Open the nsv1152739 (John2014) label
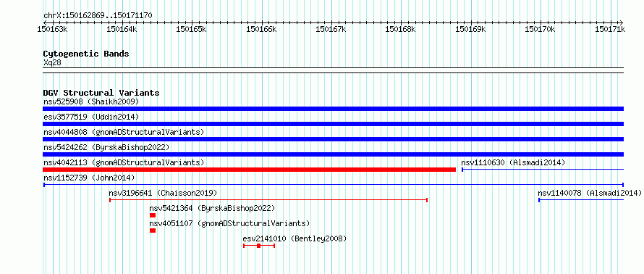The height and width of the screenshot is (274, 644). pyautogui.click(x=89, y=178)
